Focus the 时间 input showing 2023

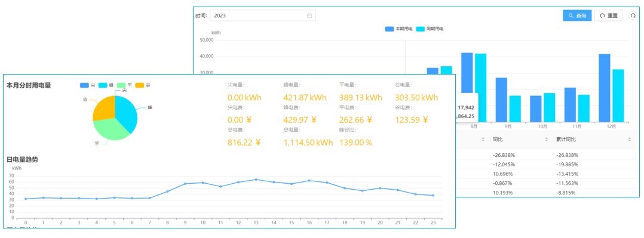click(263, 16)
